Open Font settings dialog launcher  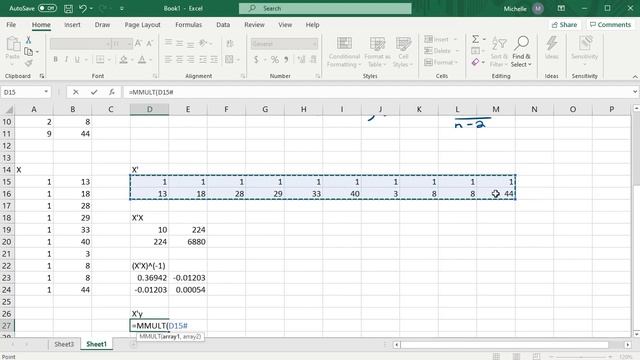155,76
